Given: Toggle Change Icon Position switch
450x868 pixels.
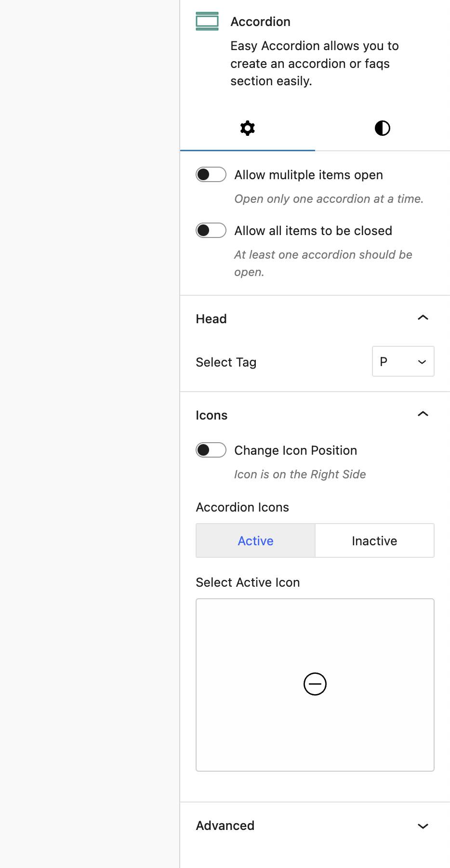Looking at the screenshot, I should (211, 450).
